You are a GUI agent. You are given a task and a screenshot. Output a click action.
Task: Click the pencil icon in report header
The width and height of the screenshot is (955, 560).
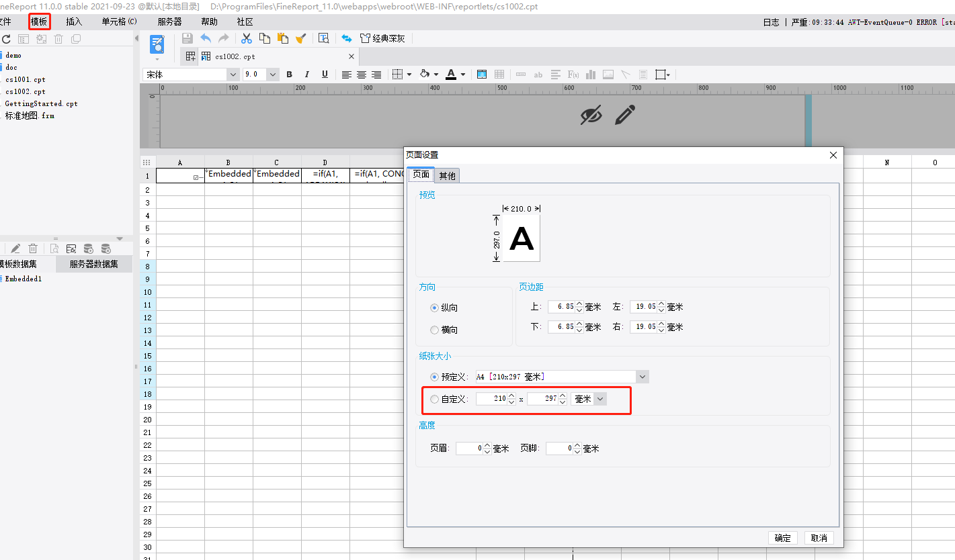625,115
